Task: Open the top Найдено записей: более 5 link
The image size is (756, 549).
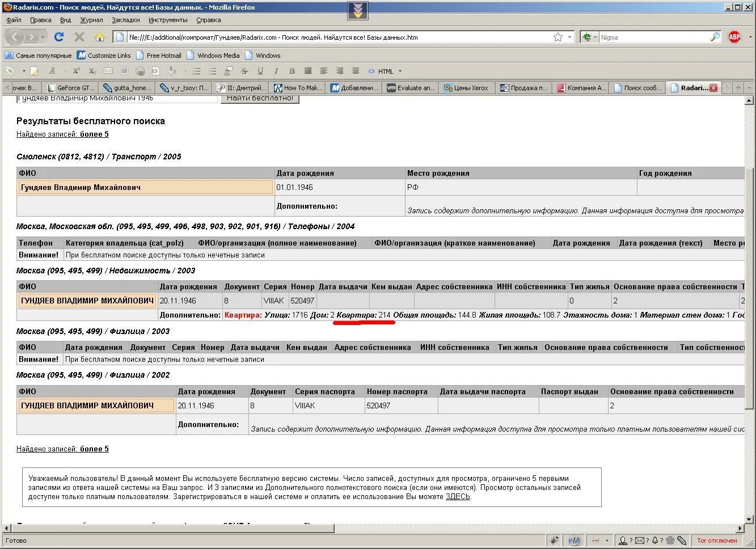Action: [x=62, y=134]
